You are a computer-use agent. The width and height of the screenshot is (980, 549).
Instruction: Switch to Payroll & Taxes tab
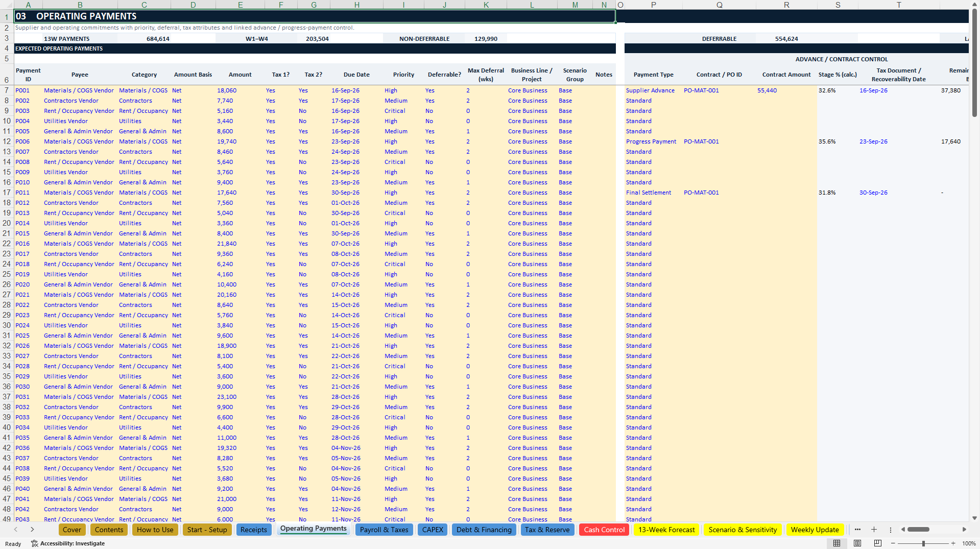click(x=384, y=530)
